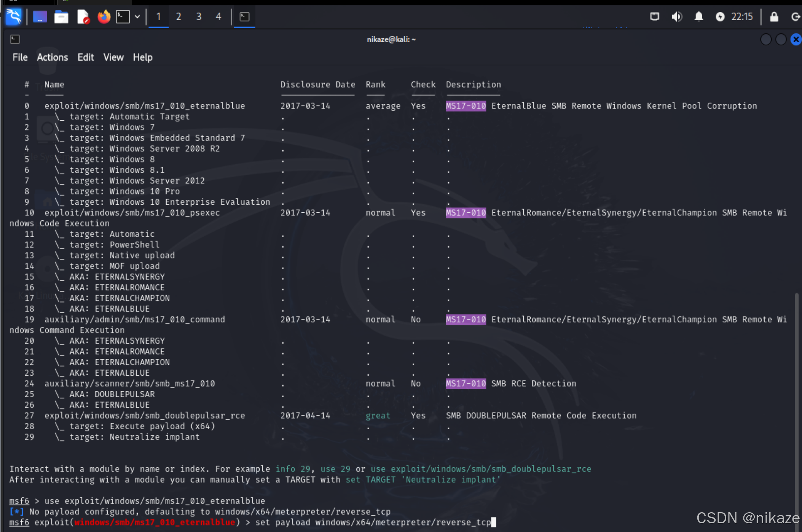Click the clock showing 22:15
Image resolution: width=802 pixels, height=532 pixels.
(742, 17)
